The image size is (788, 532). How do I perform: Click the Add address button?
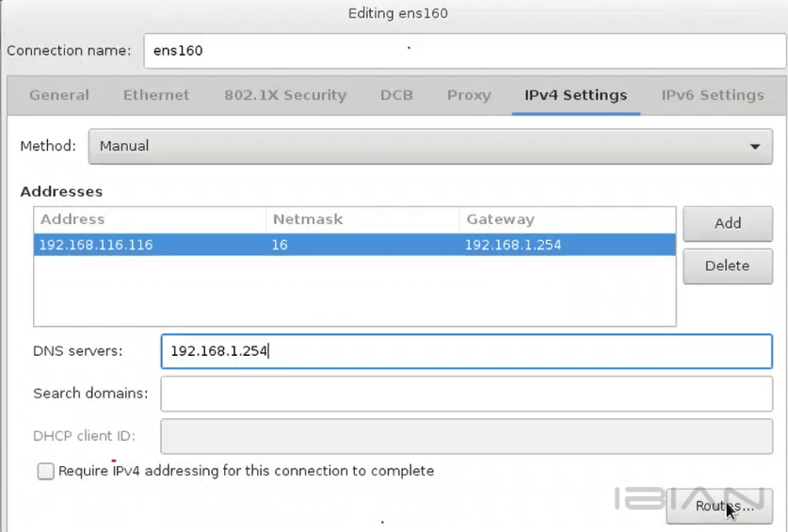[728, 223]
